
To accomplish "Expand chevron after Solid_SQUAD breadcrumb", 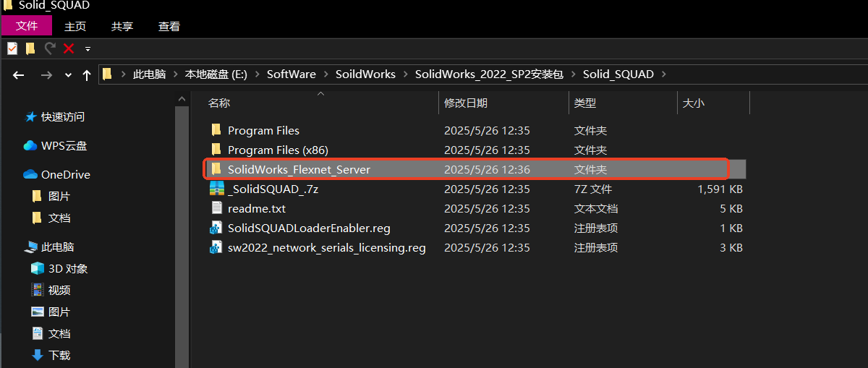I will point(664,74).
